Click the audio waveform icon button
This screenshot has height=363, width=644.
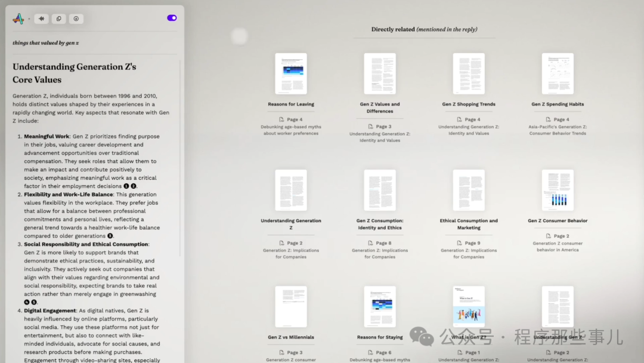(x=42, y=19)
